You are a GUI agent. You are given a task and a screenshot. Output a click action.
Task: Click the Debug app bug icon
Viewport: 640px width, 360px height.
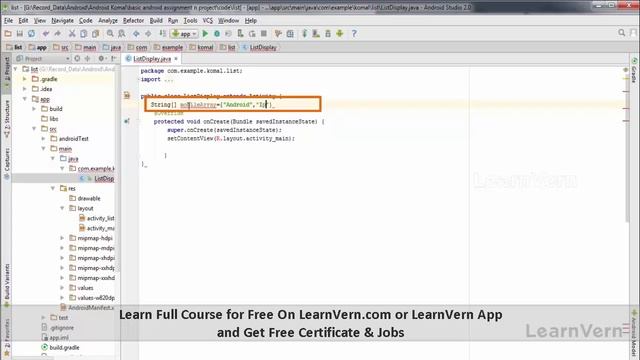[217, 34]
